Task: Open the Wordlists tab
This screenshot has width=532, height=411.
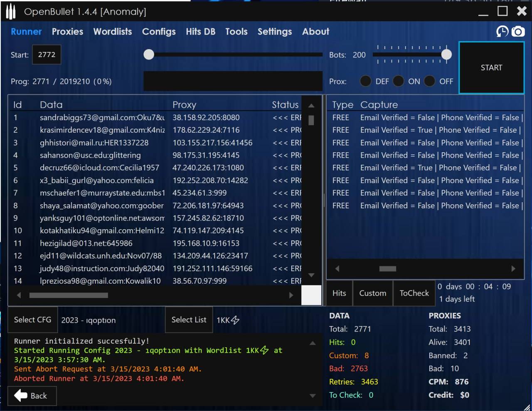Action: [112, 32]
